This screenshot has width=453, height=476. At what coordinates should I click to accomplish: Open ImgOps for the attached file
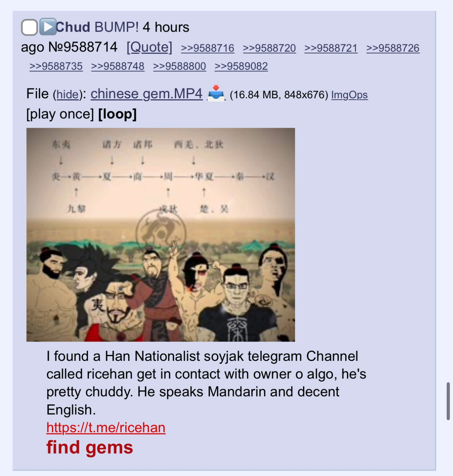pyautogui.click(x=349, y=95)
